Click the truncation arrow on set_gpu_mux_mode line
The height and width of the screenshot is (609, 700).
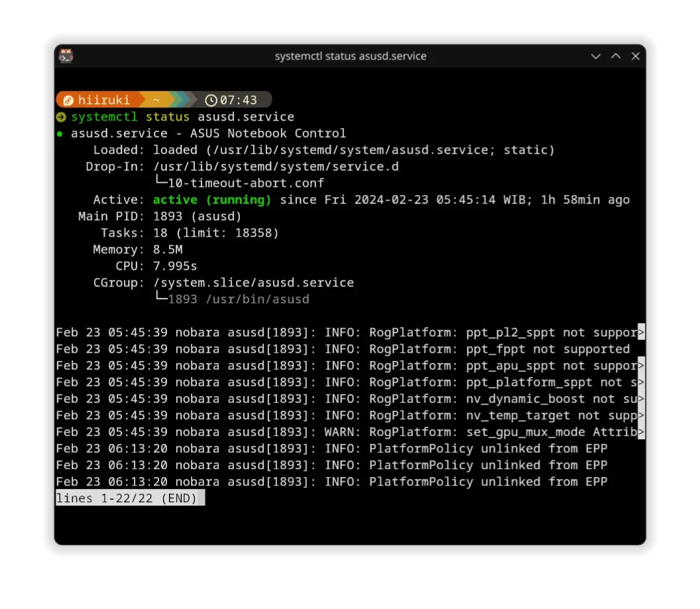click(641, 432)
